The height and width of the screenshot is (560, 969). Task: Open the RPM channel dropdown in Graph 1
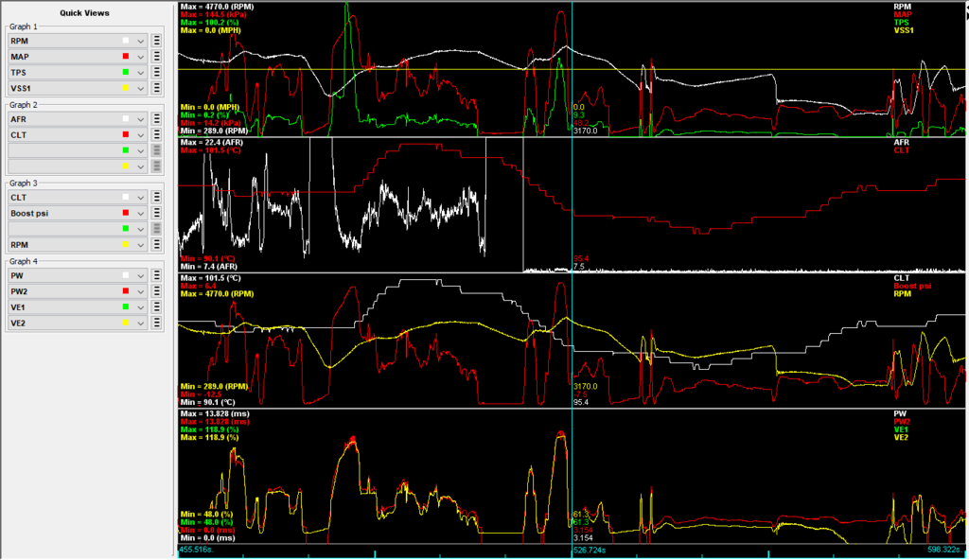coord(140,42)
